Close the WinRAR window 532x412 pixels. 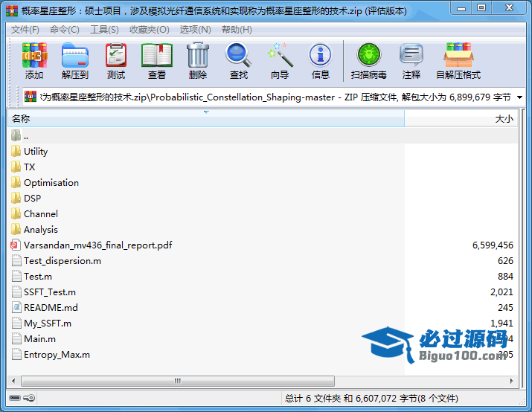[509, 8]
